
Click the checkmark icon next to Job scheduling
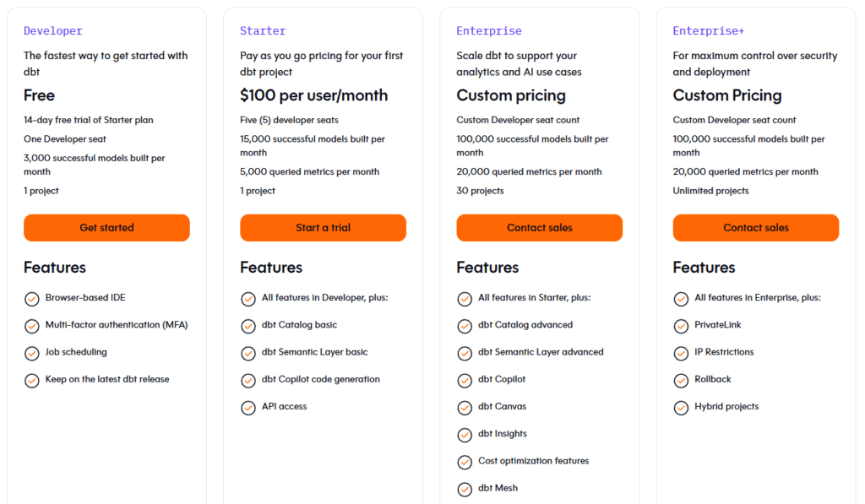click(x=32, y=353)
